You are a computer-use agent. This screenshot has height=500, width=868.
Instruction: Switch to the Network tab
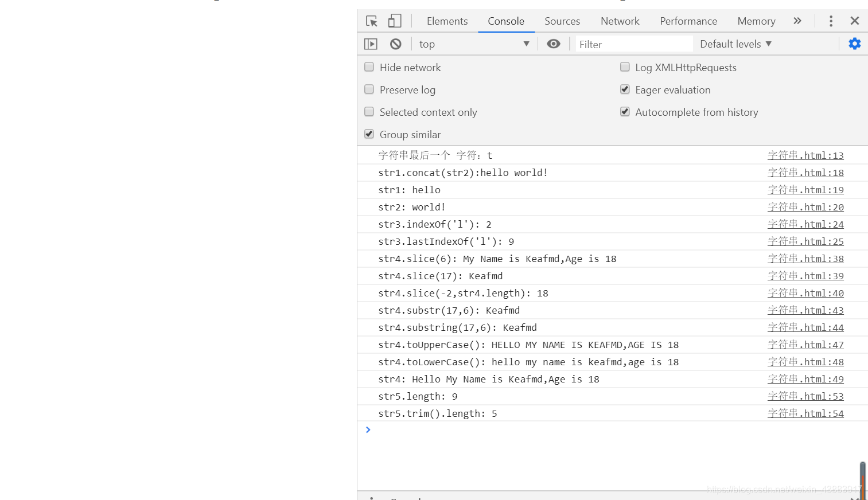620,21
